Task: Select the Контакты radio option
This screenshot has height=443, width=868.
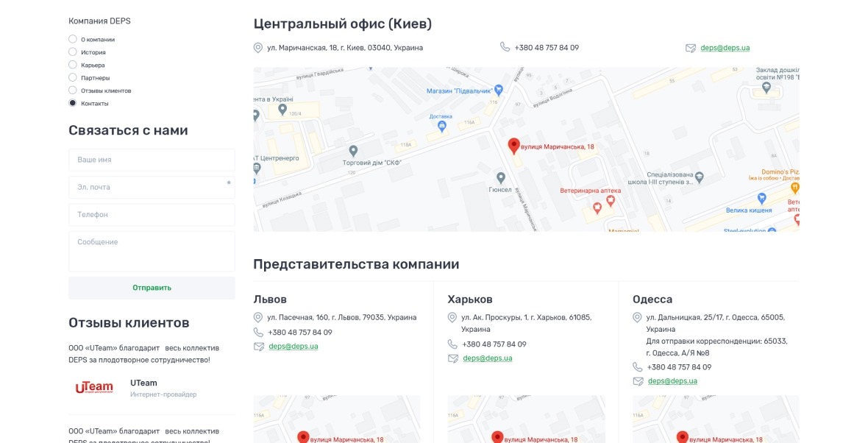Action: [x=73, y=103]
